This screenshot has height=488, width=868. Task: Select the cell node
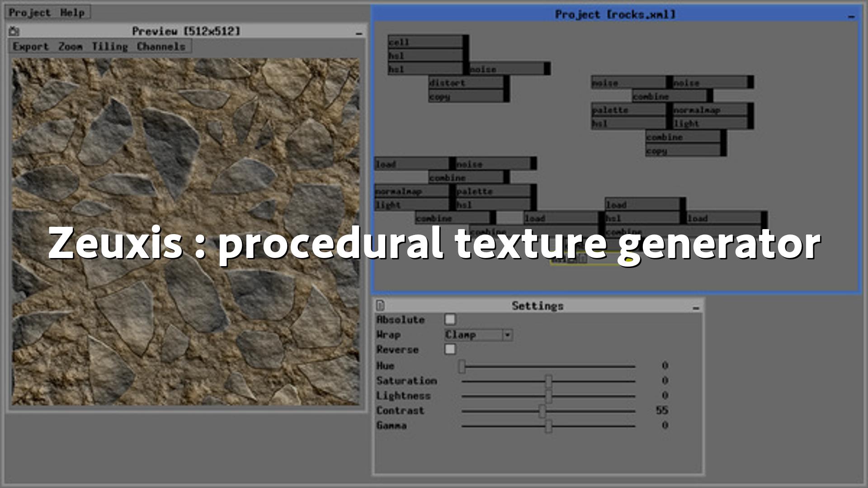tap(428, 42)
